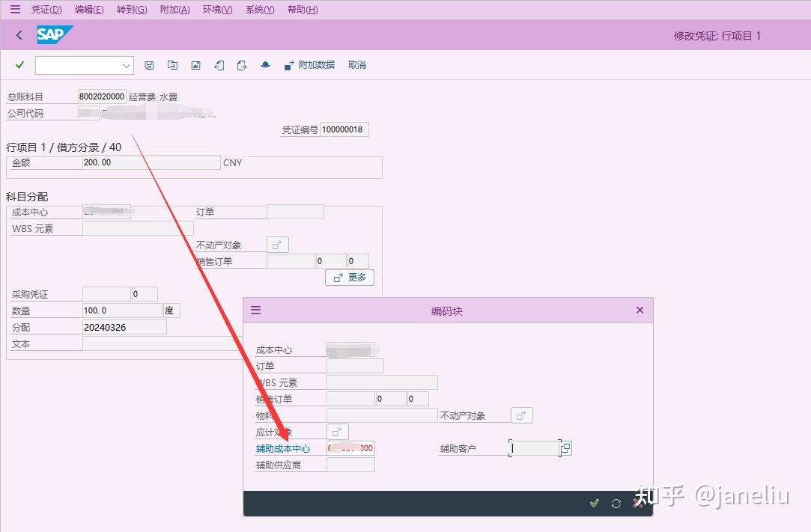The image size is (811, 532).
Task: Open the hamburger menu on the 编码块 dialog
Action: 255,310
